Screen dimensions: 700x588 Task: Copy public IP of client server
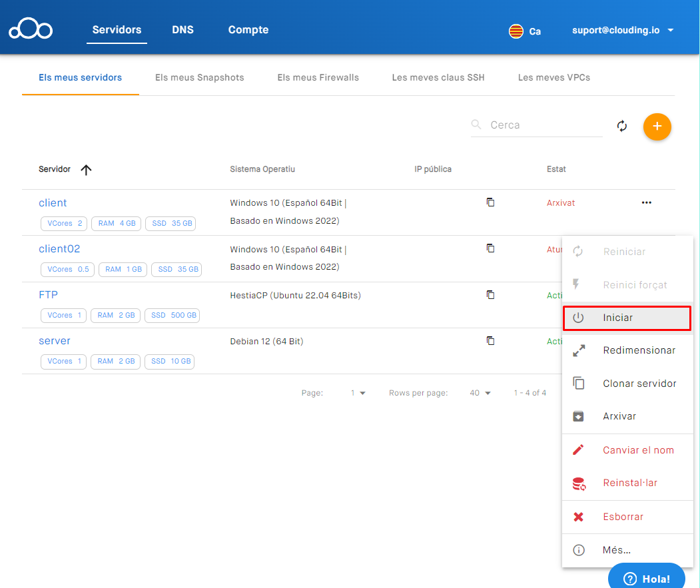click(x=490, y=202)
